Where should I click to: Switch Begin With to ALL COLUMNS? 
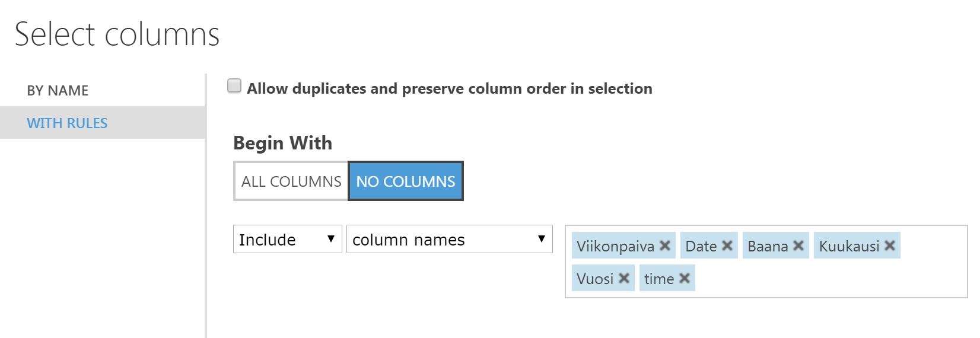point(291,181)
